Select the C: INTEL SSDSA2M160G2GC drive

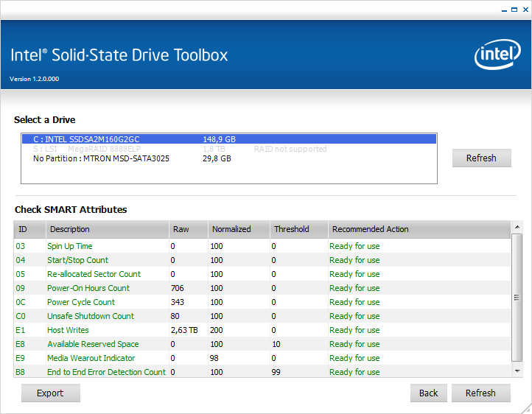tap(229, 139)
